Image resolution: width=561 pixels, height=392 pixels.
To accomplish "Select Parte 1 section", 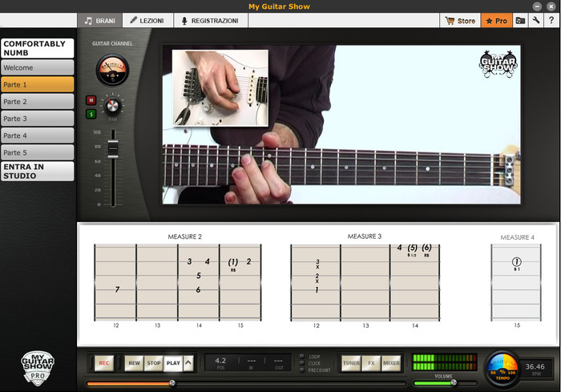I will [37, 85].
